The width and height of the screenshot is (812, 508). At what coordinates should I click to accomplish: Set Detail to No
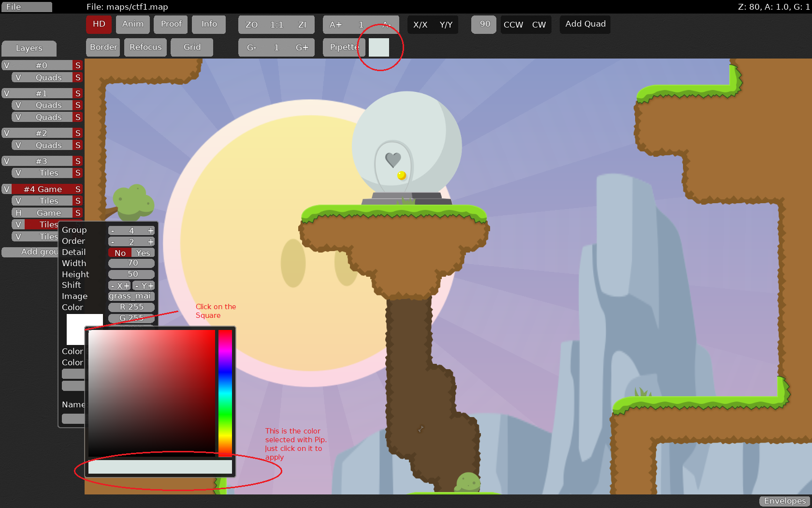click(120, 253)
